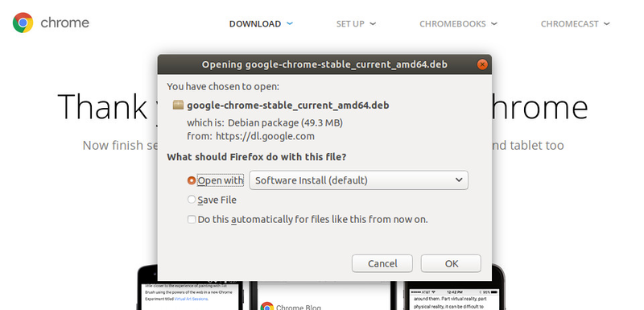644x310 pixels.
Task: Enable Do this automatically checkbox
Action: [192, 219]
